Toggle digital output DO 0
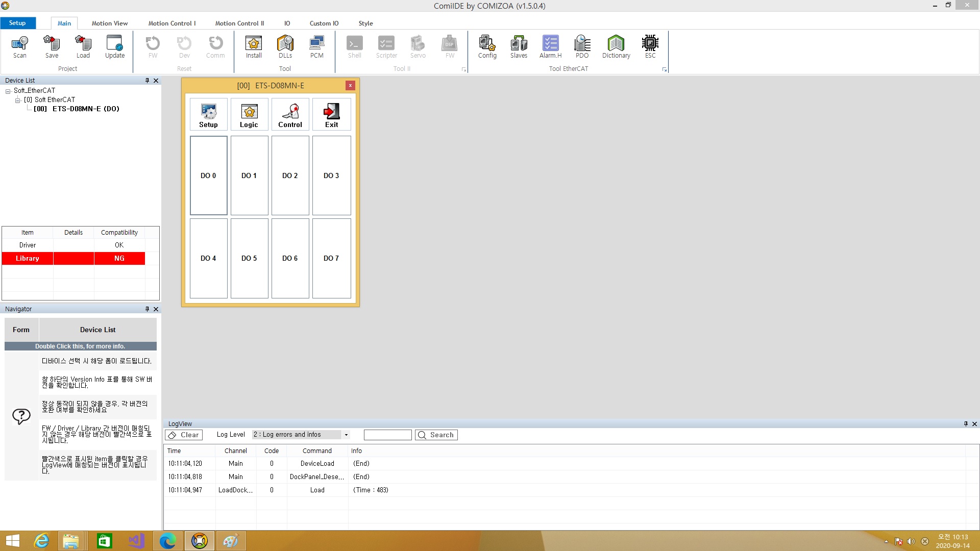 point(208,176)
